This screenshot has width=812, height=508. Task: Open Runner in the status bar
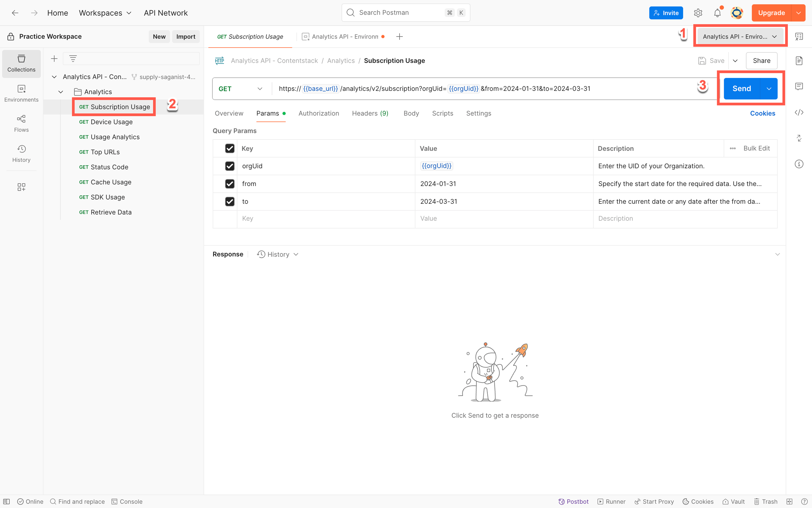tap(611, 502)
